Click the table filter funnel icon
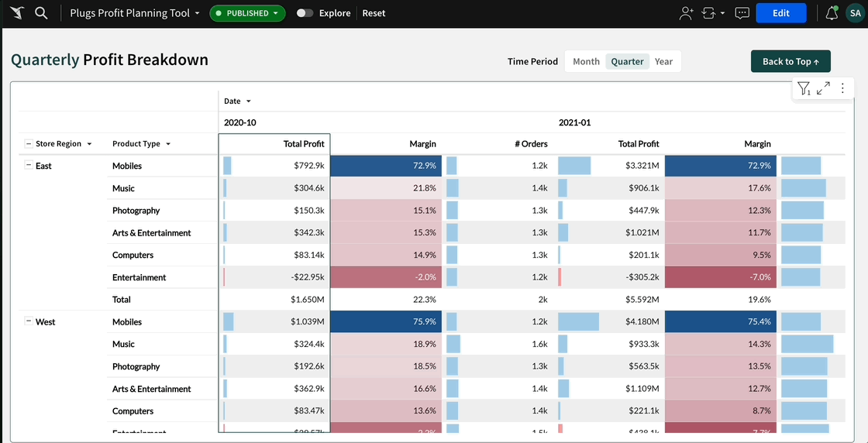Viewport: 868px width, 443px height. coord(804,89)
